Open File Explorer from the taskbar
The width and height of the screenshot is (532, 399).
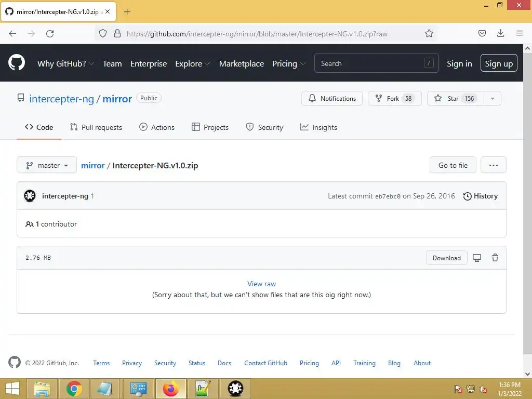[x=42, y=389]
